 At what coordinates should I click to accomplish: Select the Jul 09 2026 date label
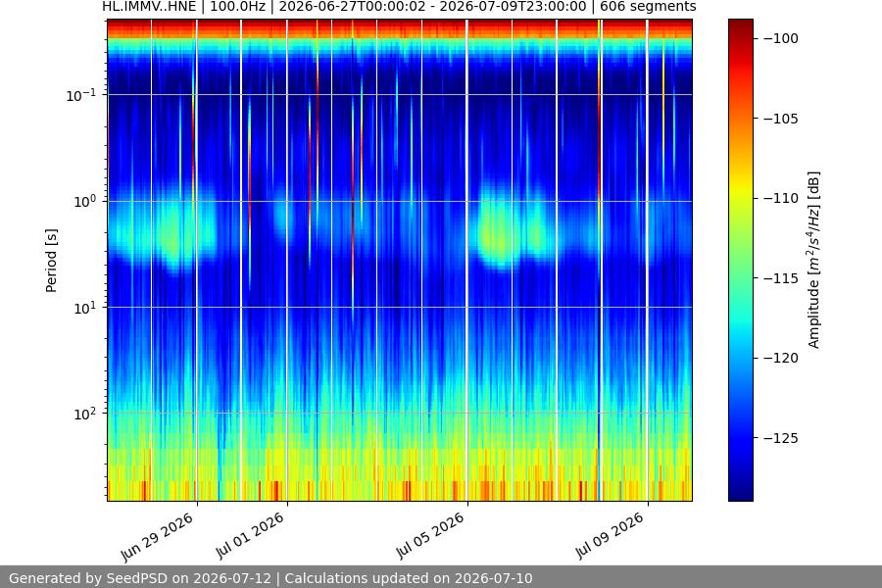[610, 536]
